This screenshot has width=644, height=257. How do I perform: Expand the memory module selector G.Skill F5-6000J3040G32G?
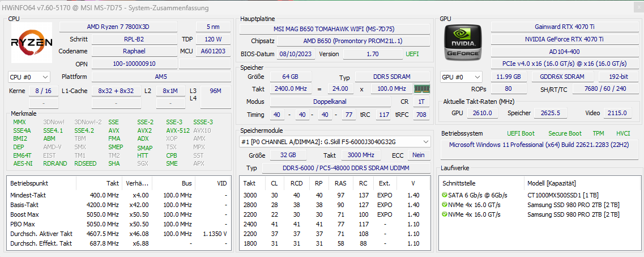(335, 142)
